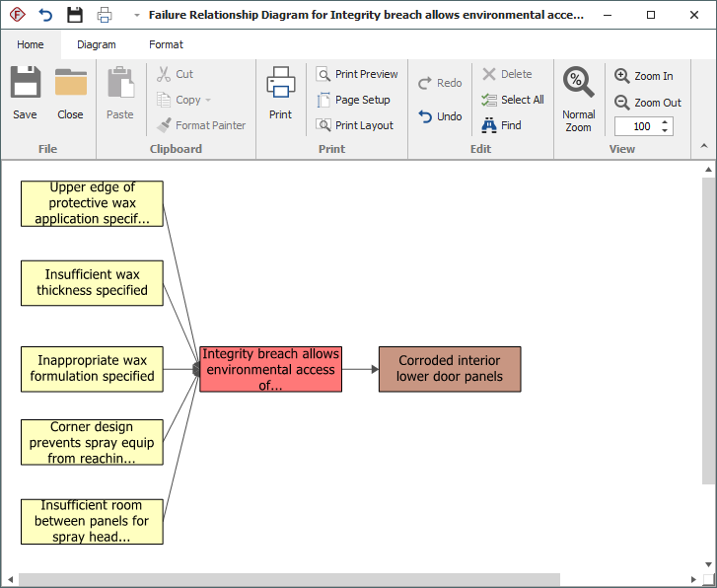Switch to the Diagram tab
717x588 pixels.
(x=97, y=44)
